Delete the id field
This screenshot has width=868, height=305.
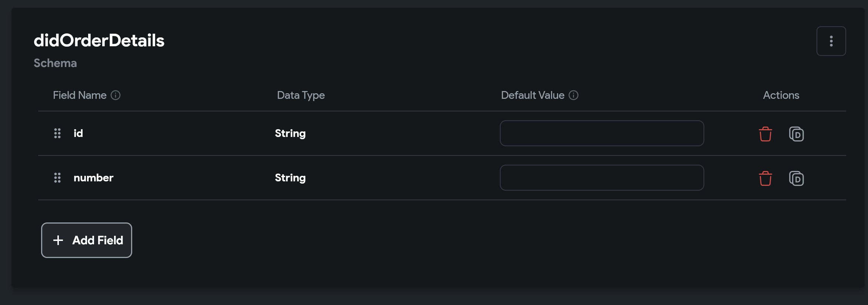[x=765, y=134]
